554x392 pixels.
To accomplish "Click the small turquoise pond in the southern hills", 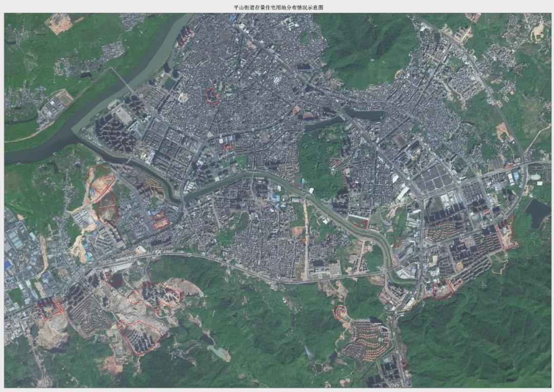I will click(219, 352).
